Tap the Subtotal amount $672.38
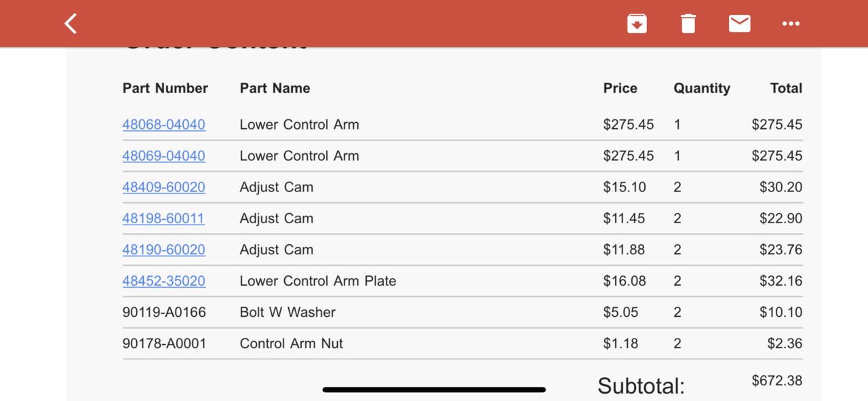This screenshot has width=868, height=401. (776, 381)
